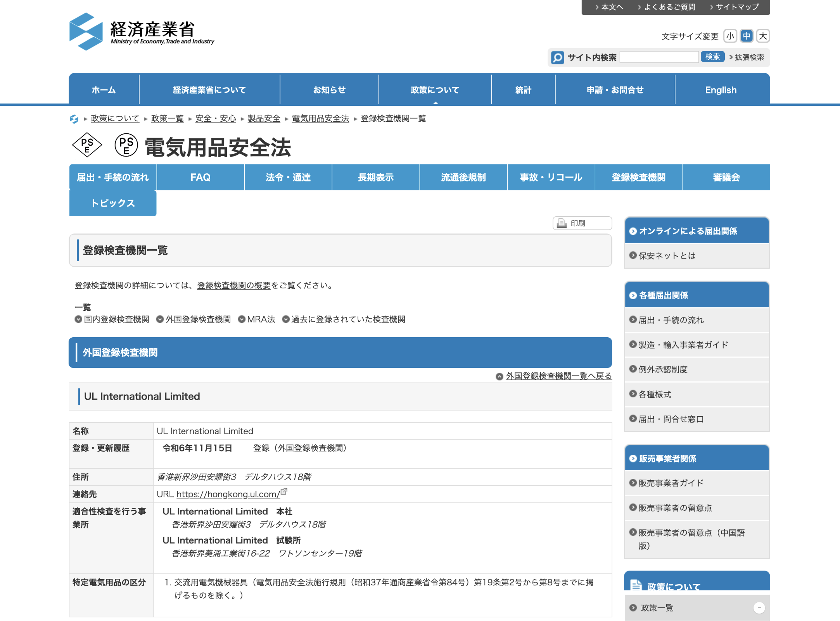Set text size to 中
Screen dimensions: 840x621
[x=747, y=36]
